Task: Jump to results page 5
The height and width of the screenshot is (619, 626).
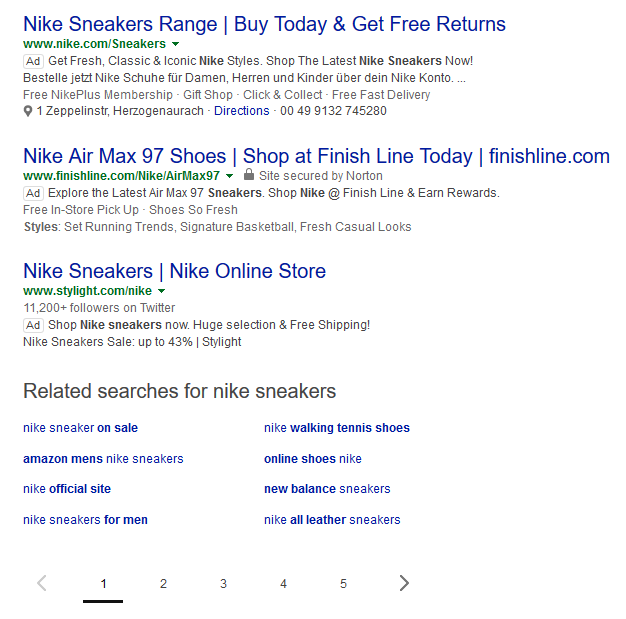Action: (343, 583)
